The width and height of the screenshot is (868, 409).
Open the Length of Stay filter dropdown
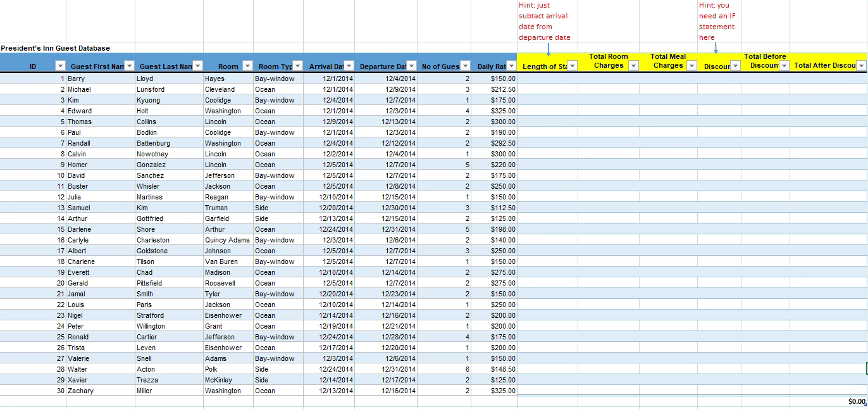571,65
